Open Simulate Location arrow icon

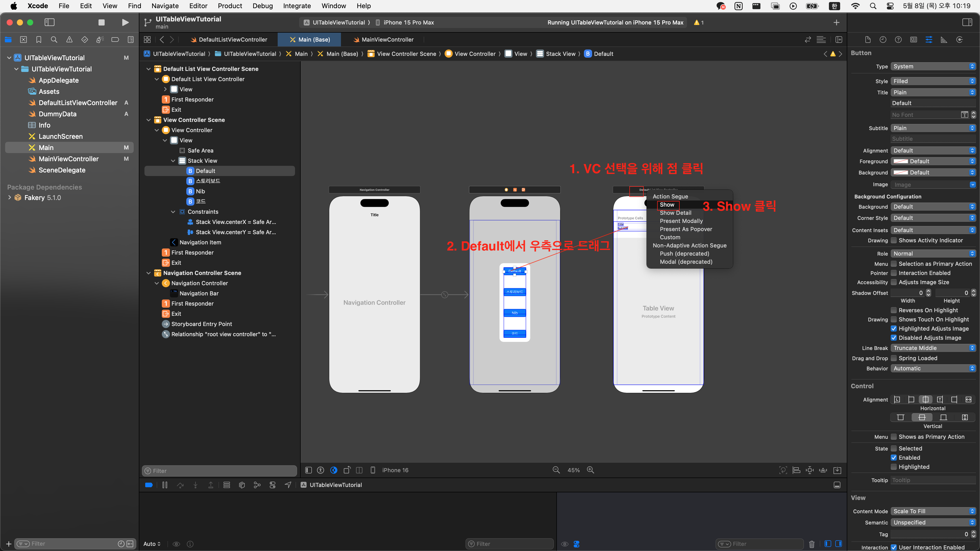click(288, 485)
